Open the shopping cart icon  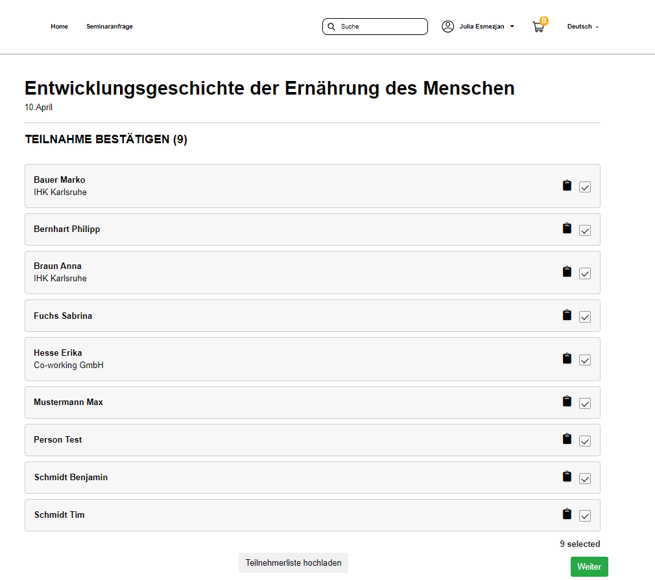click(x=538, y=27)
